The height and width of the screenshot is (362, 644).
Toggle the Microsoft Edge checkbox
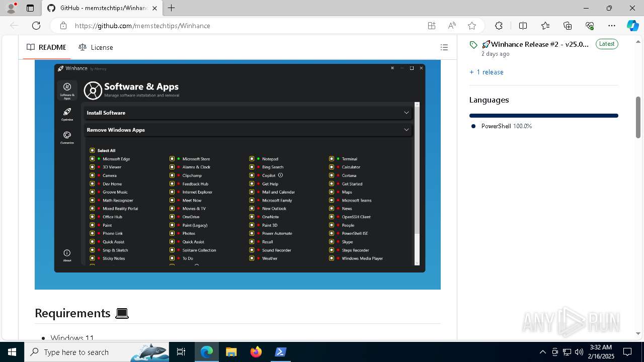tap(93, 159)
